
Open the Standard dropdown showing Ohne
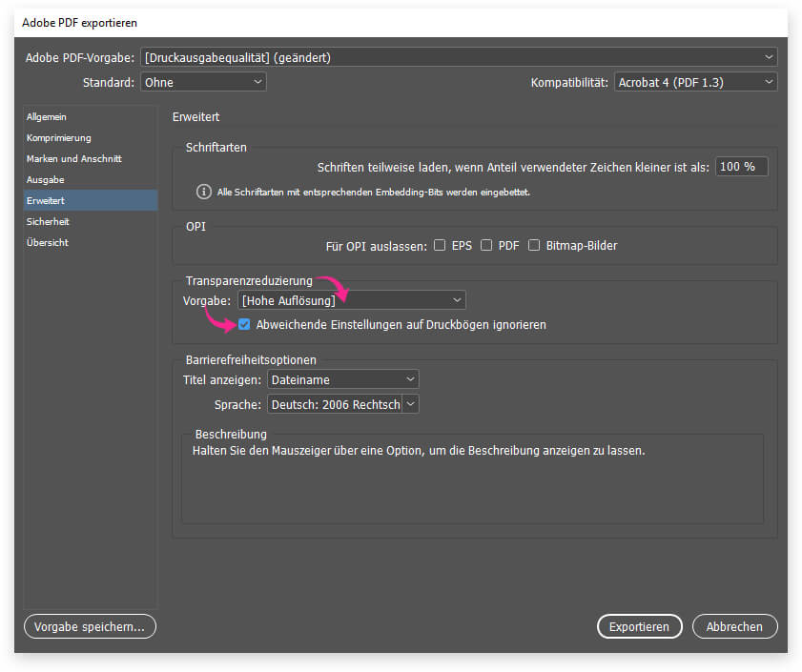(203, 82)
